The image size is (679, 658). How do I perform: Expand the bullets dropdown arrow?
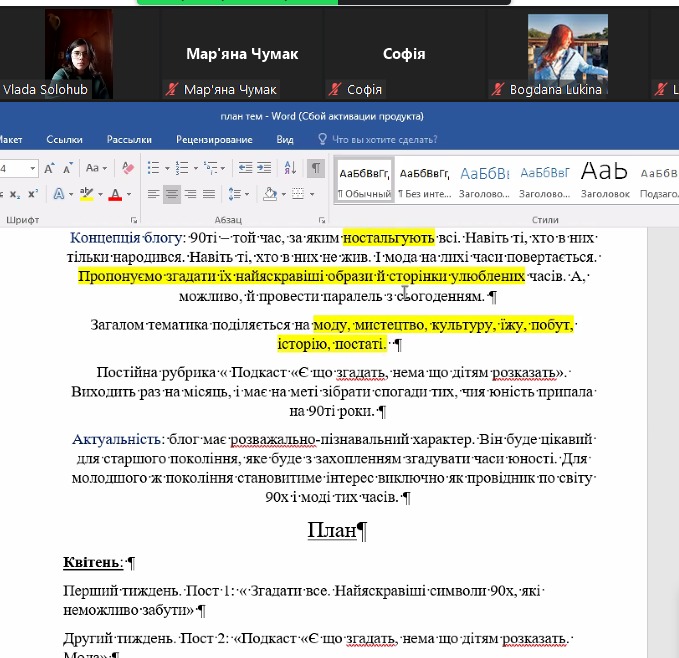pos(167,168)
